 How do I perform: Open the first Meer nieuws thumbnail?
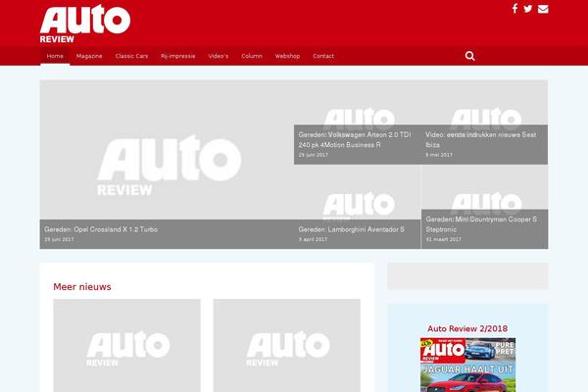[x=126, y=346]
